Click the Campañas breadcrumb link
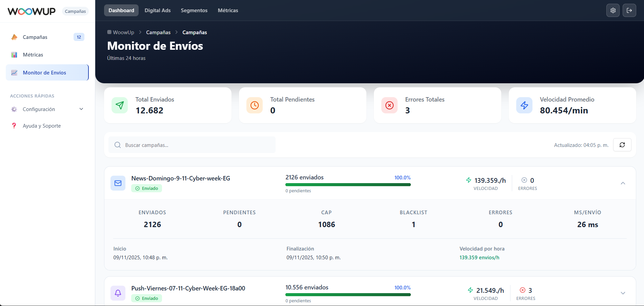 point(158,32)
